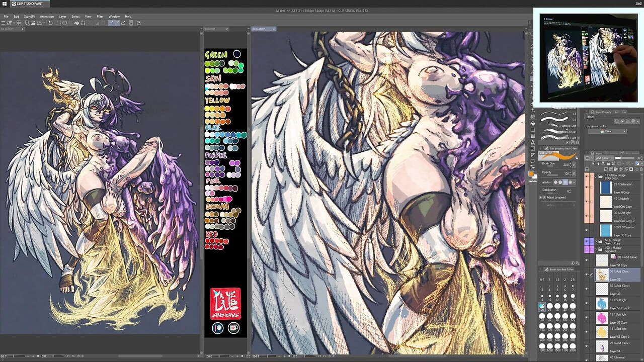The height and width of the screenshot is (362, 644).
Task: Open the Help menu
Action: (128, 17)
